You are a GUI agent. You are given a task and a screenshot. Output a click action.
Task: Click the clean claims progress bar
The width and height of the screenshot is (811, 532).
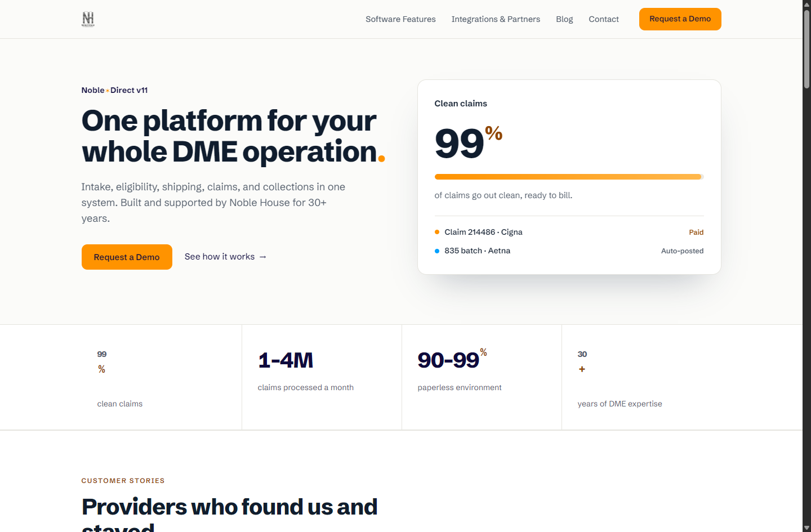[x=569, y=177]
